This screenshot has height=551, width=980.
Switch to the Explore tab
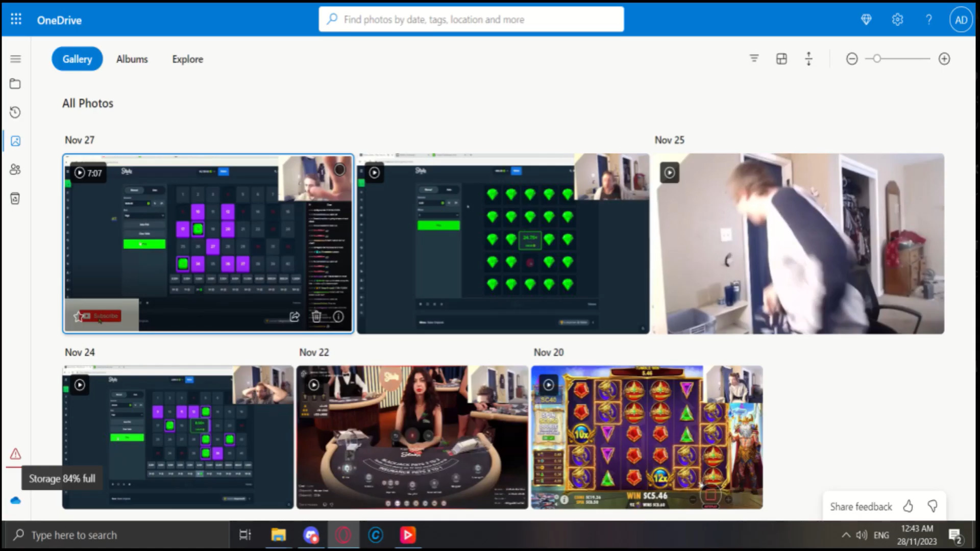pyautogui.click(x=187, y=59)
